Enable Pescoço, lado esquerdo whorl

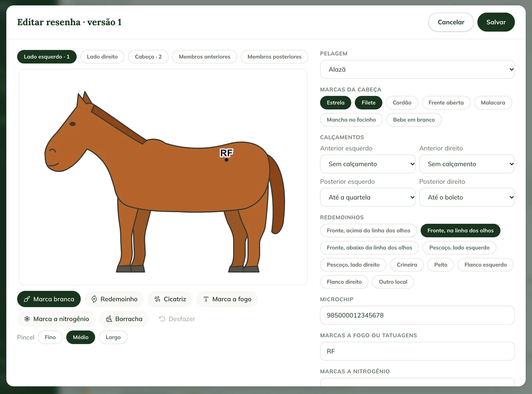coord(459,247)
